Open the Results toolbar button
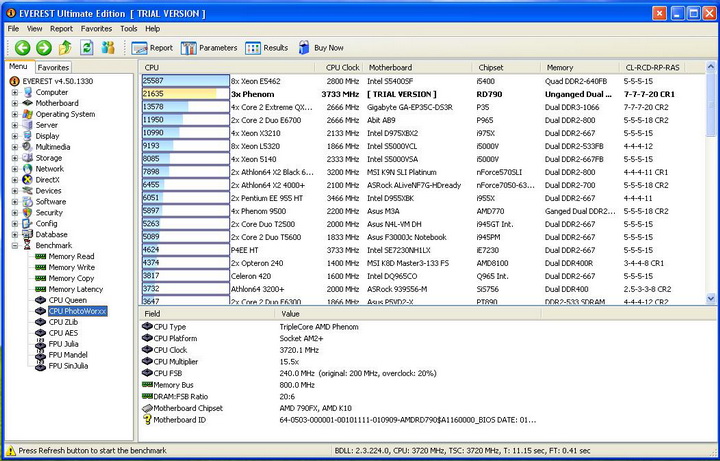Viewport: 720px width, 461px height. pyautogui.click(x=266, y=48)
